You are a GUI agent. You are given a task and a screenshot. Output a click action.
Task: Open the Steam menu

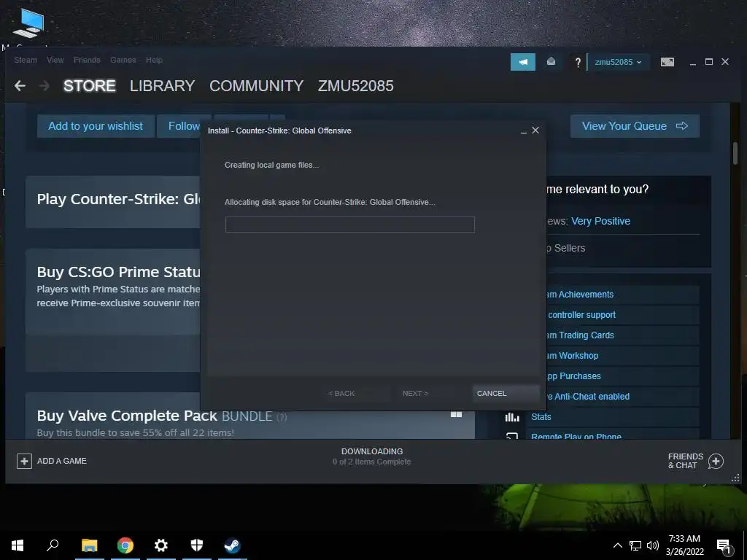tap(26, 60)
